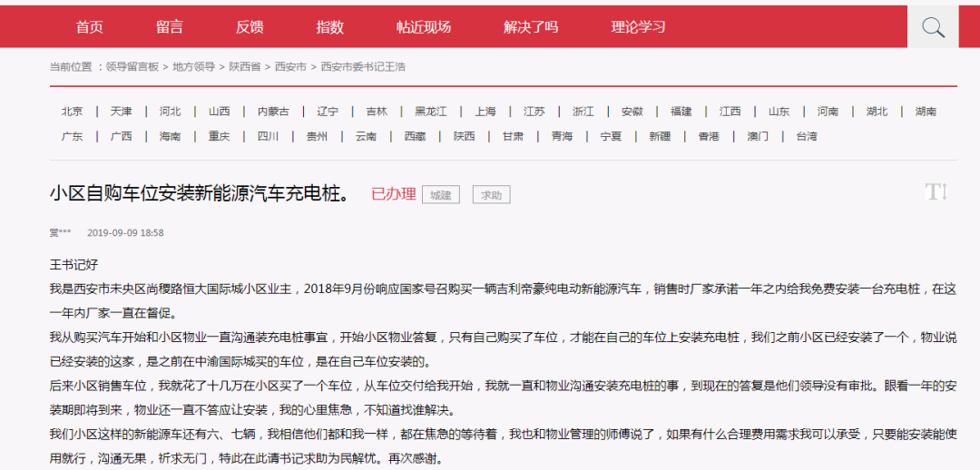
Task: Select province link 河北
Action: tap(170, 112)
